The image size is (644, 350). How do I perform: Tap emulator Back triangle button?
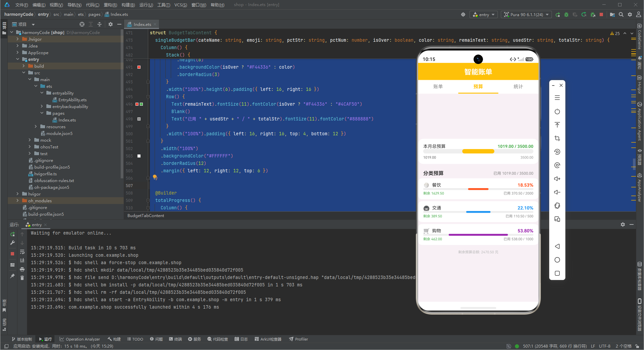tap(557, 246)
